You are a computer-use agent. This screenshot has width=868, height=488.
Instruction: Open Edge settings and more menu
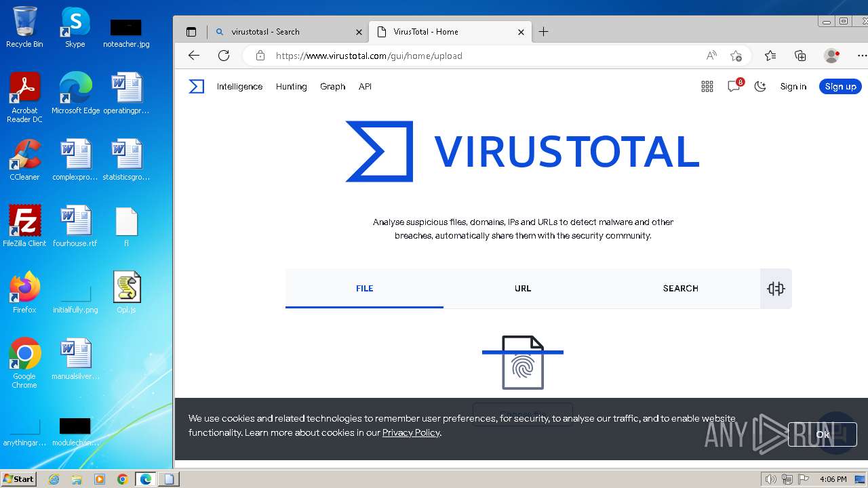tap(862, 56)
